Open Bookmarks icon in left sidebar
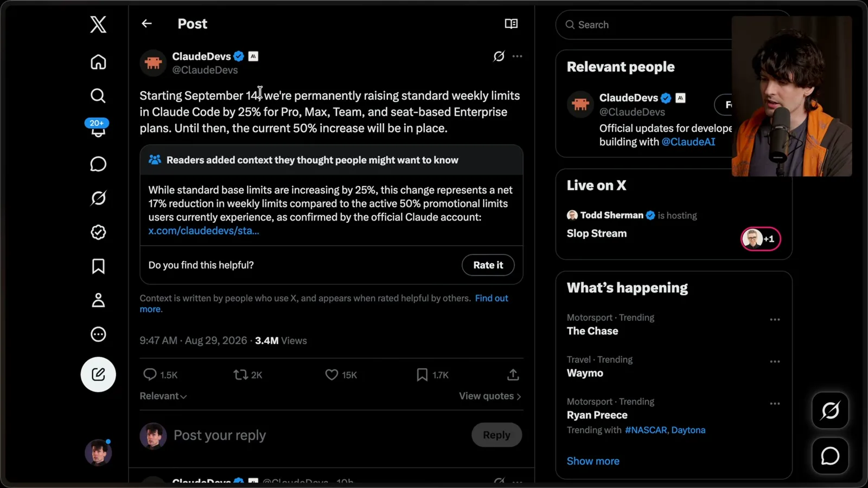Image resolution: width=868 pixels, height=488 pixels. click(x=98, y=266)
